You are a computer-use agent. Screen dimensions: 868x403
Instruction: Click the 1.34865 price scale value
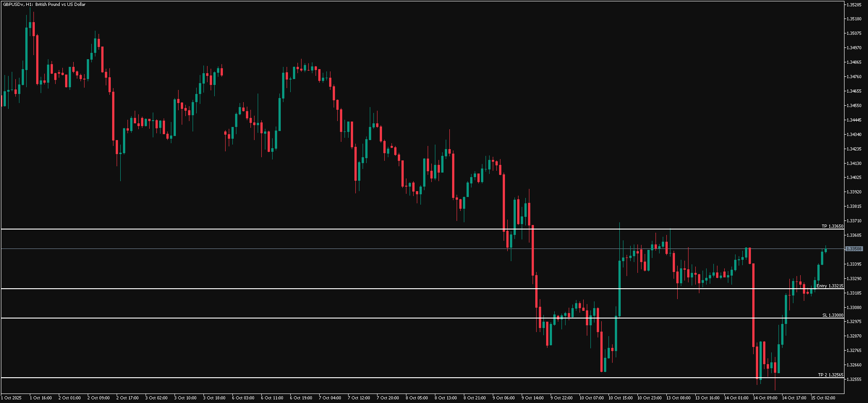[x=854, y=62]
